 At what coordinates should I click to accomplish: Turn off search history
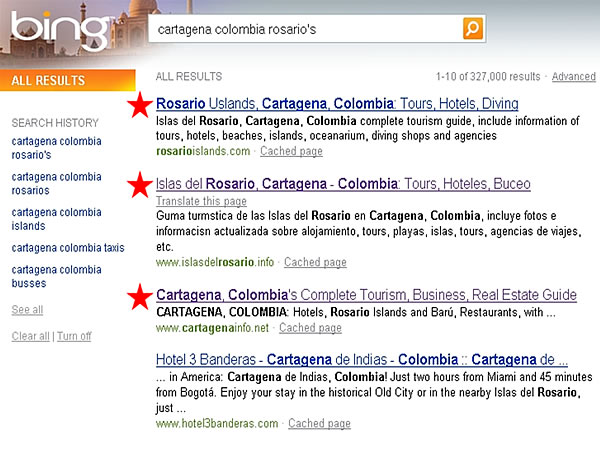tap(74, 336)
